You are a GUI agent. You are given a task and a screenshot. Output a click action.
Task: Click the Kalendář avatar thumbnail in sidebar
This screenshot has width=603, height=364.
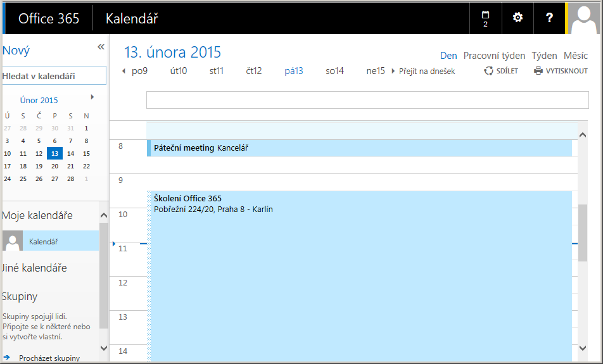pos(12,241)
